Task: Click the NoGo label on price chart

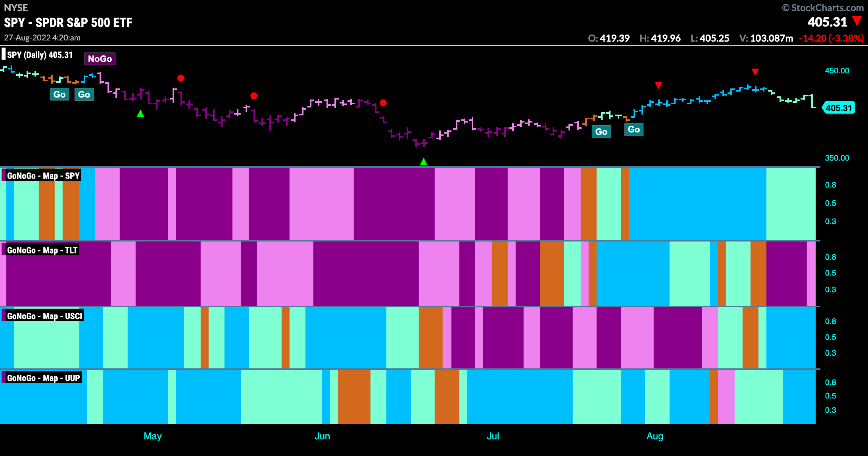Action: 100,59
